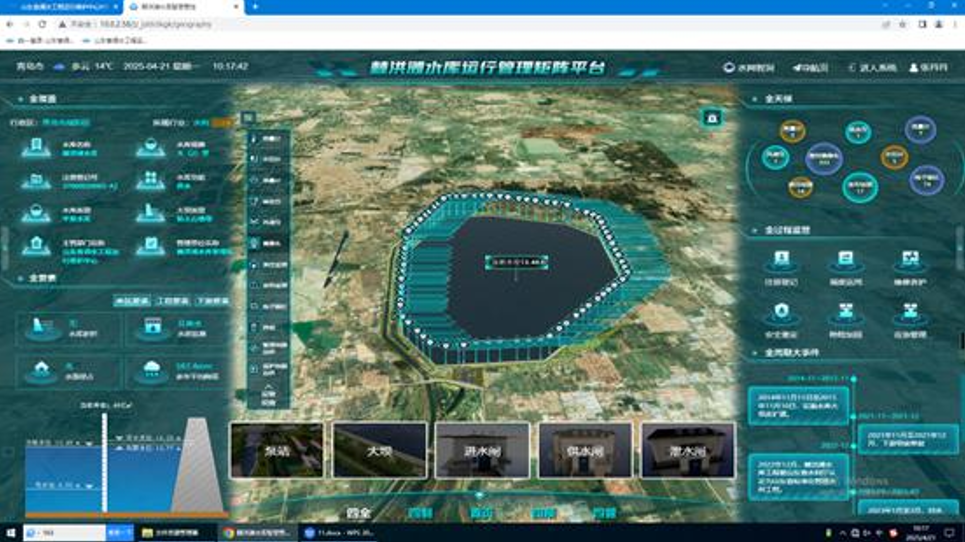Open the 张丹丹 user account link
The height and width of the screenshot is (542, 965).
tap(928, 68)
